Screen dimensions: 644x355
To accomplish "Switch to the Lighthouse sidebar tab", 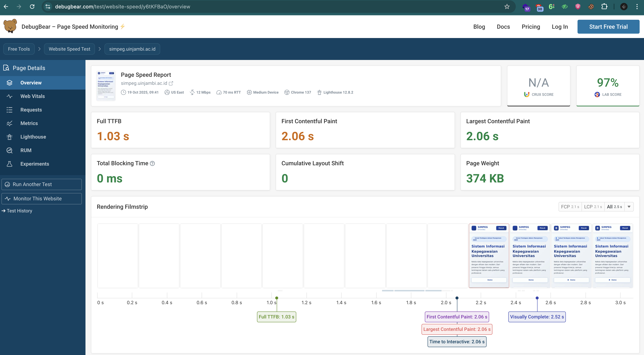I will click(x=33, y=137).
